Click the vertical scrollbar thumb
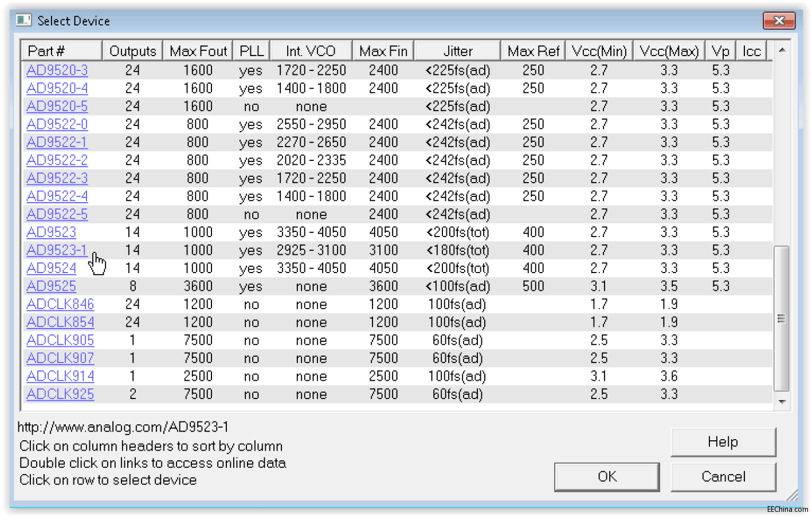The height and width of the screenshot is (517, 812). coord(781,318)
